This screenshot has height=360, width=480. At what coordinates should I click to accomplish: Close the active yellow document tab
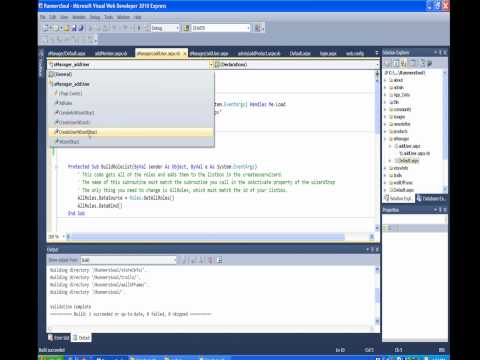pyautogui.click(x=185, y=54)
